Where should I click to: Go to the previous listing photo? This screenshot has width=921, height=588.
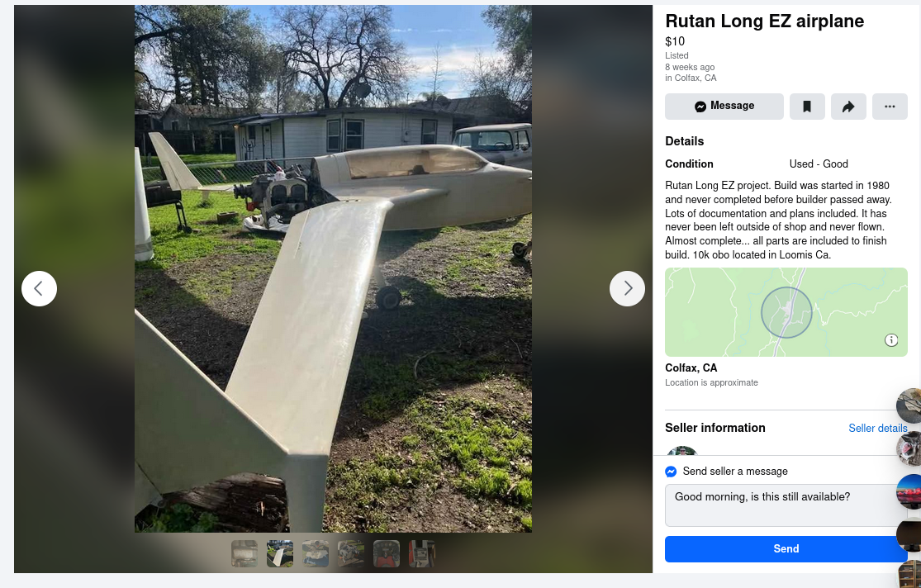click(40, 288)
